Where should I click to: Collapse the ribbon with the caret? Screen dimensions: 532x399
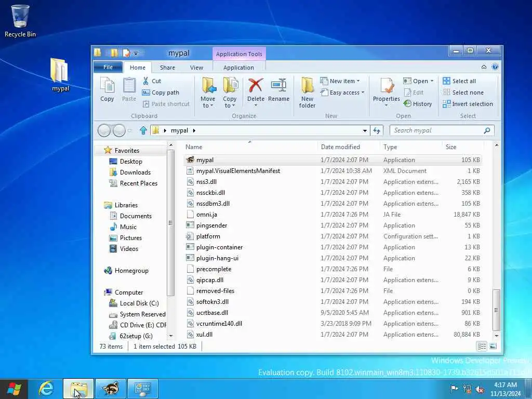484,67
